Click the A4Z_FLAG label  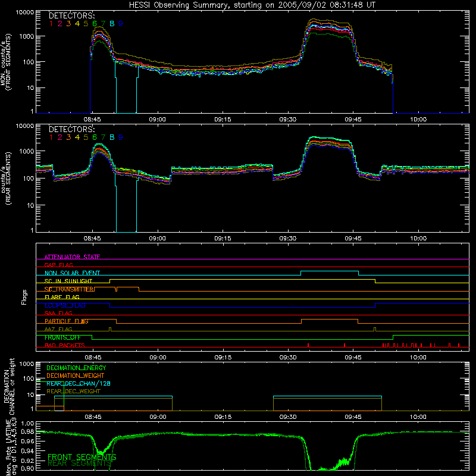tap(58, 329)
